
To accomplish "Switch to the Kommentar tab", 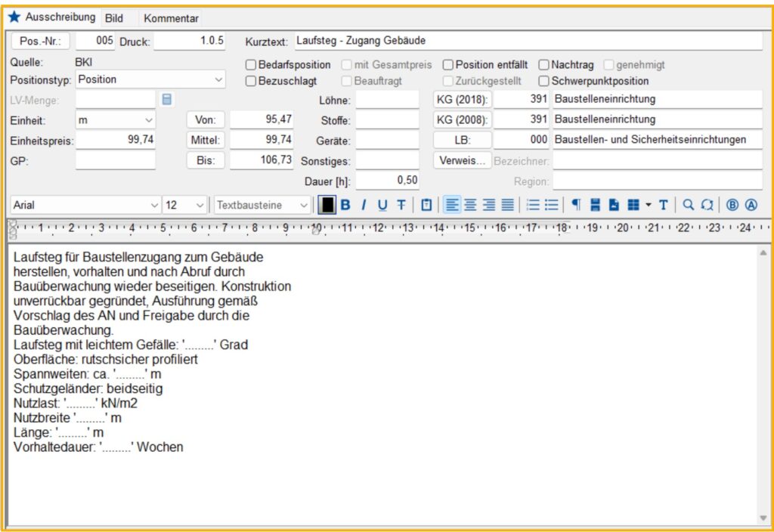I will [171, 18].
